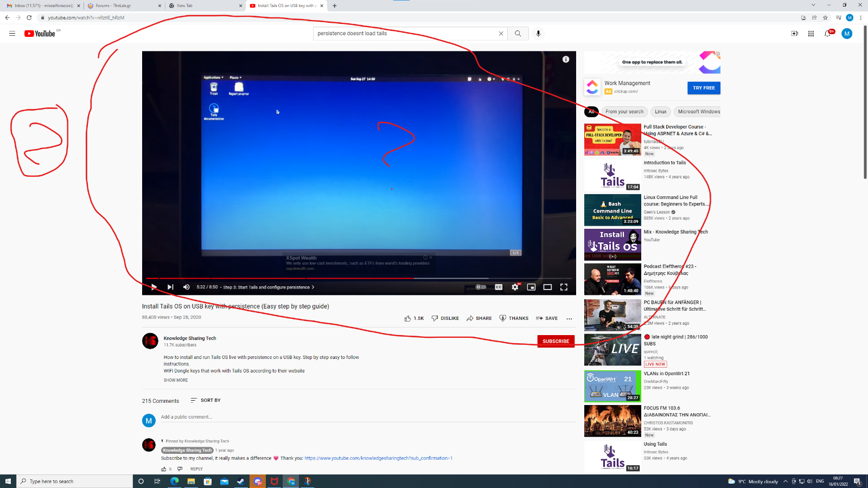
Task: Send Thanks to the creator
Action: click(514, 318)
